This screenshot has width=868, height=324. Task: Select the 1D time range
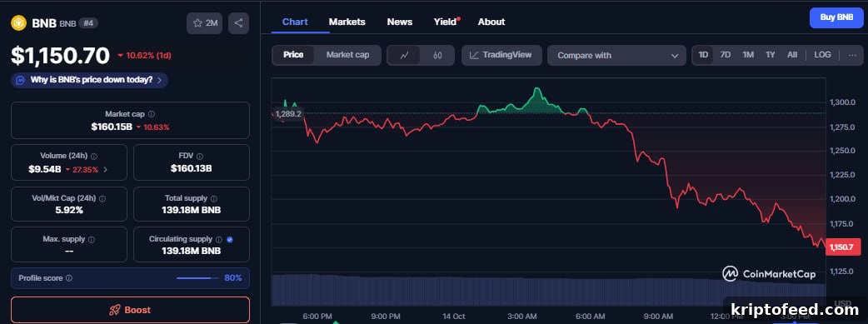[x=704, y=55]
